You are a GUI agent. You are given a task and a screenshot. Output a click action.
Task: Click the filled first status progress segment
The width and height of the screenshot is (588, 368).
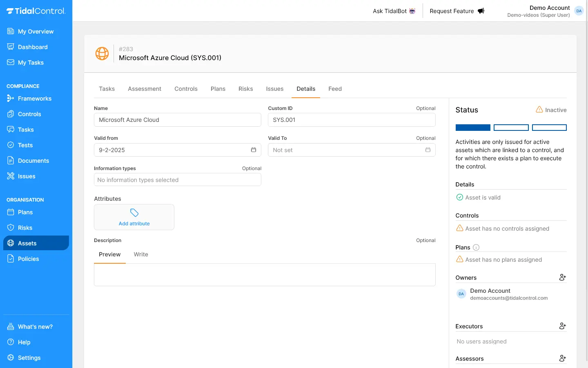[x=473, y=128]
